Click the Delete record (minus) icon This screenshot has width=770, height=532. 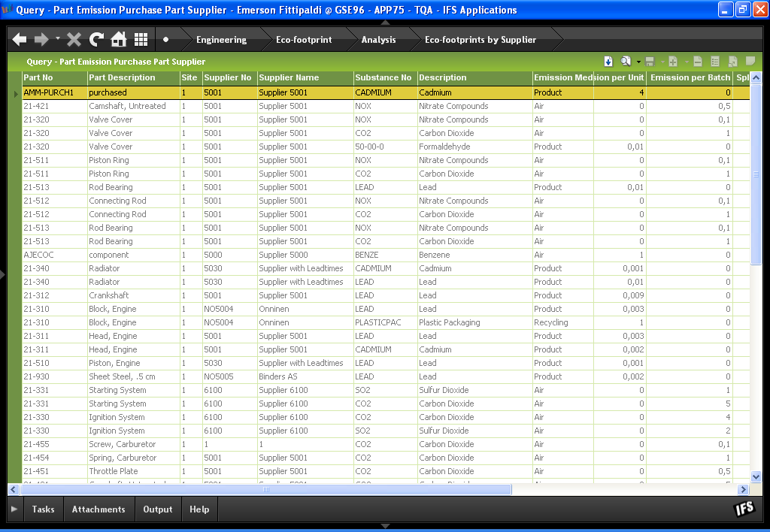698,62
